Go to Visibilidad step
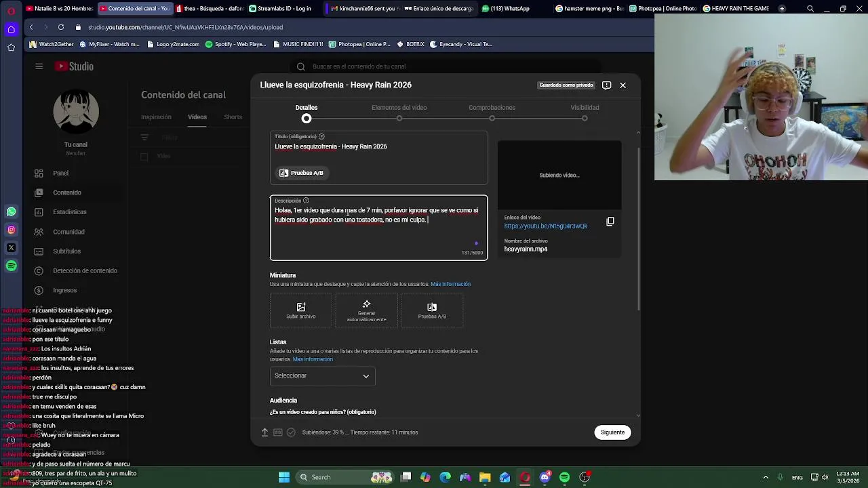The height and width of the screenshot is (488, 868). point(585,113)
